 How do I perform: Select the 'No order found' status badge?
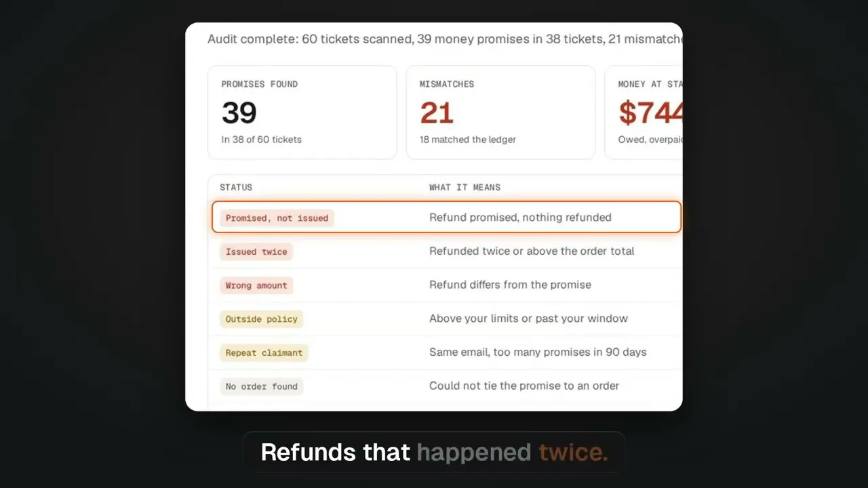(x=261, y=386)
